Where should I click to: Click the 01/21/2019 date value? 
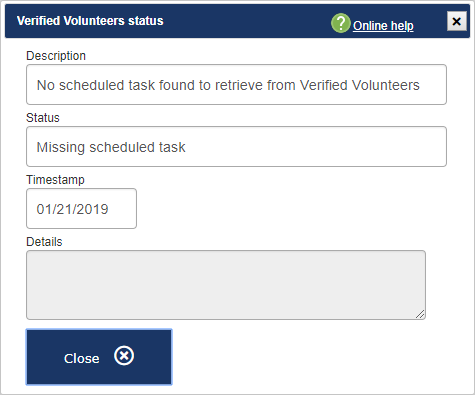click(x=72, y=209)
